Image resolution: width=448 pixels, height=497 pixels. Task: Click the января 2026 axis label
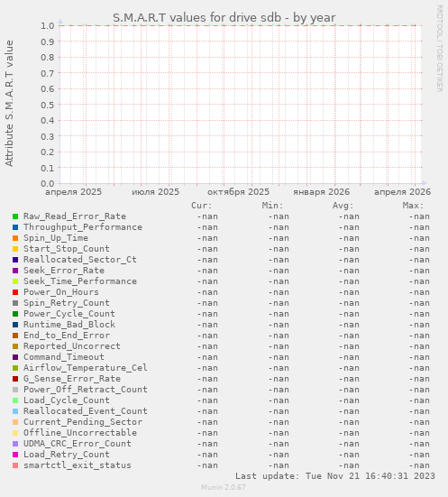click(321, 192)
